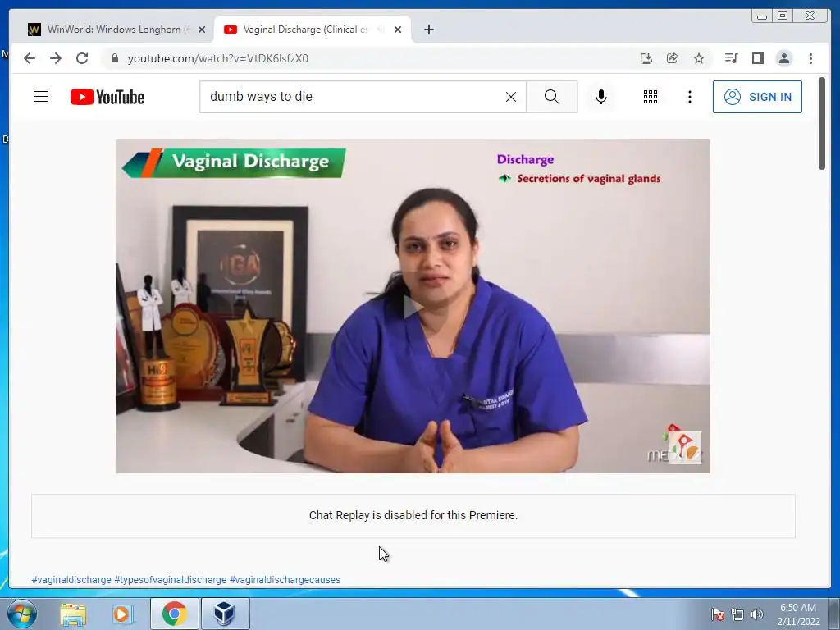
Task: Minimize the Chrome window
Action: [x=762, y=16]
